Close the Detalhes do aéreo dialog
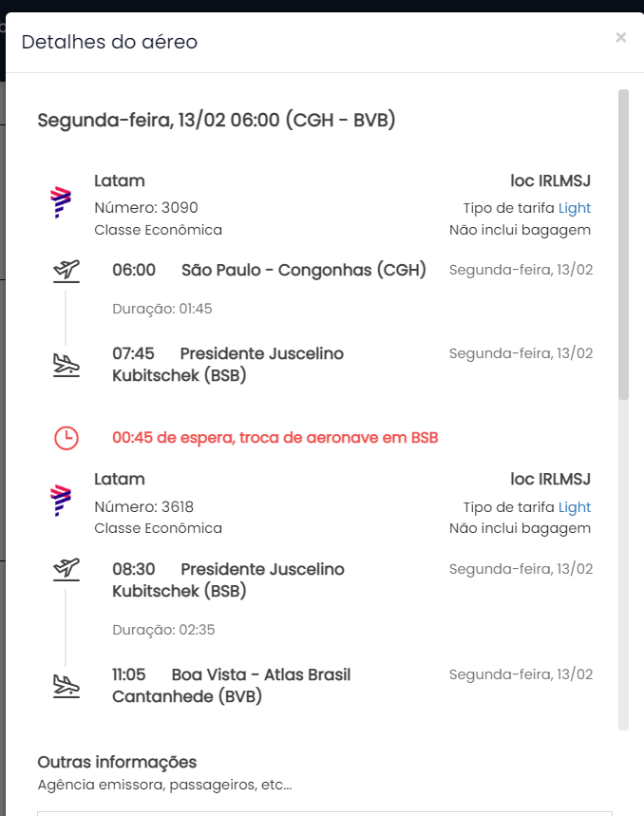 click(620, 37)
